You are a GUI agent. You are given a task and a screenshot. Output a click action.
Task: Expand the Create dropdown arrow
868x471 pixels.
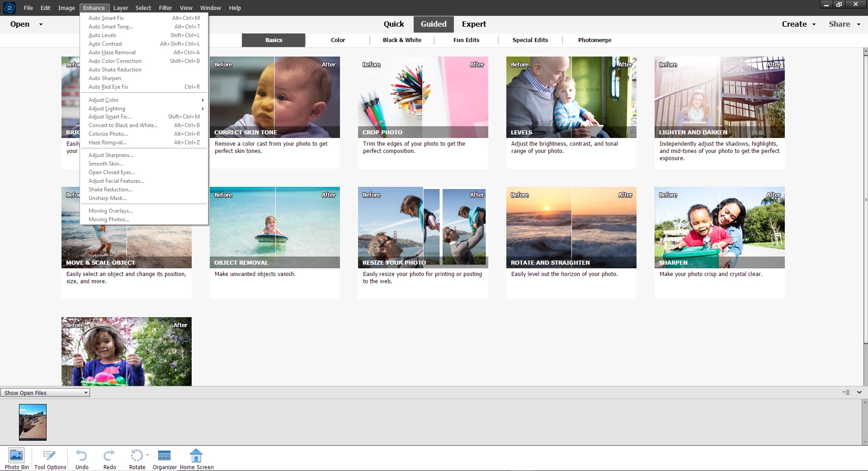point(814,24)
